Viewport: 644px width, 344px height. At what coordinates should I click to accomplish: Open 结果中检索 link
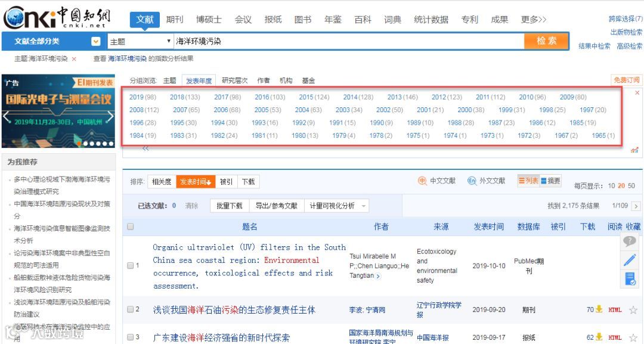(x=595, y=47)
